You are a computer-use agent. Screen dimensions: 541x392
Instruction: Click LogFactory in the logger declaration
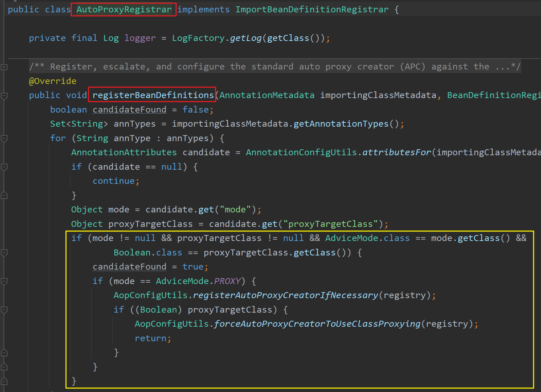[x=198, y=38]
